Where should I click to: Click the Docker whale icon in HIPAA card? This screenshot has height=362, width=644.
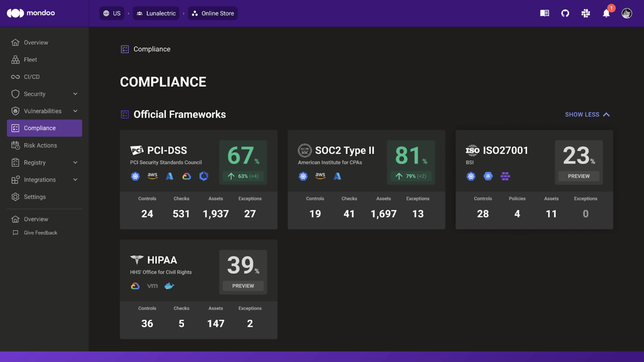pos(169,286)
